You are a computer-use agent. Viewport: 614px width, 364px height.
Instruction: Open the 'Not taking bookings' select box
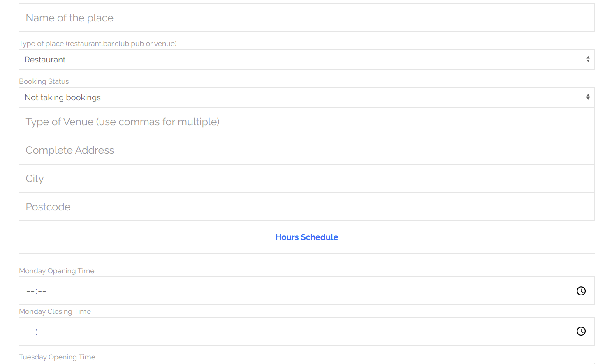tap(306, 97)
